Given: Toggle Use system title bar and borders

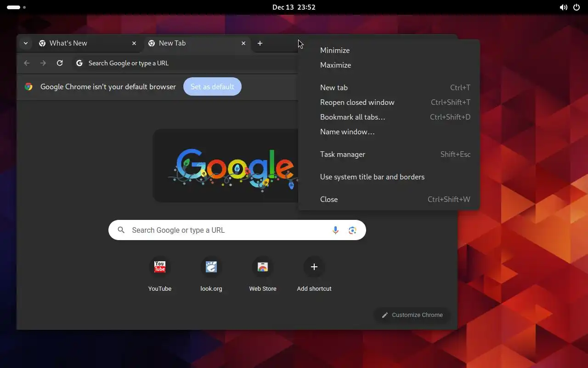Looking at the screenshot, I should pyautogui.click(x=389, y=177).
